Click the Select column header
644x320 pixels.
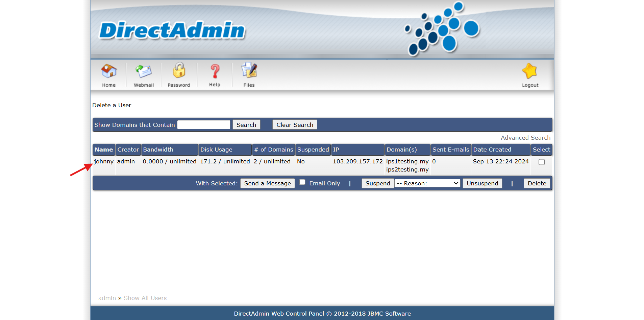541,150
